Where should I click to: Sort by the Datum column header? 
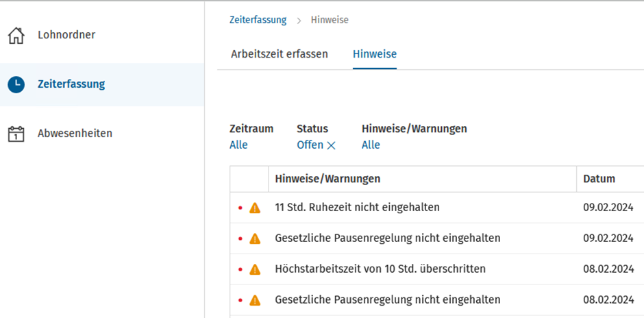[x=599, y=179]
